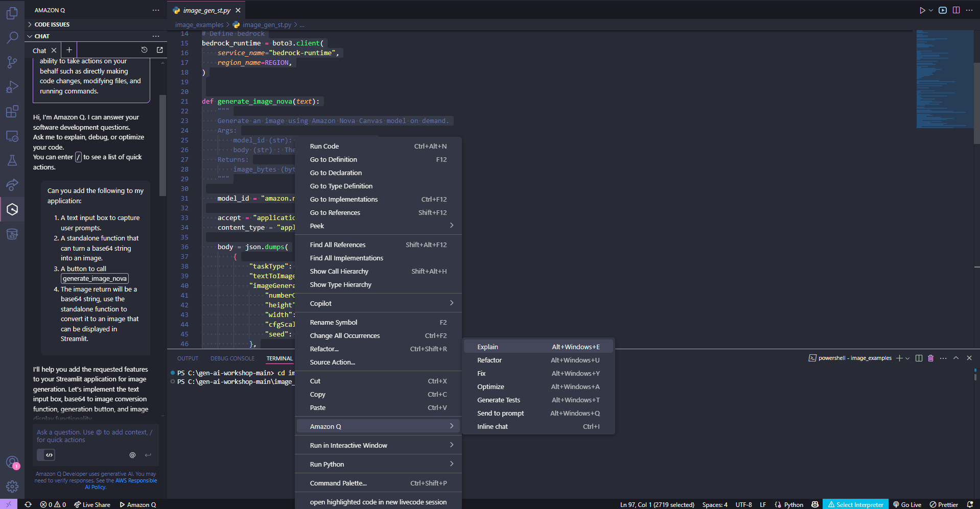Image resolution: width=980 pixels, height=509 pixels.
Task: Split the terminal panel
Action: tap(919, 358)
